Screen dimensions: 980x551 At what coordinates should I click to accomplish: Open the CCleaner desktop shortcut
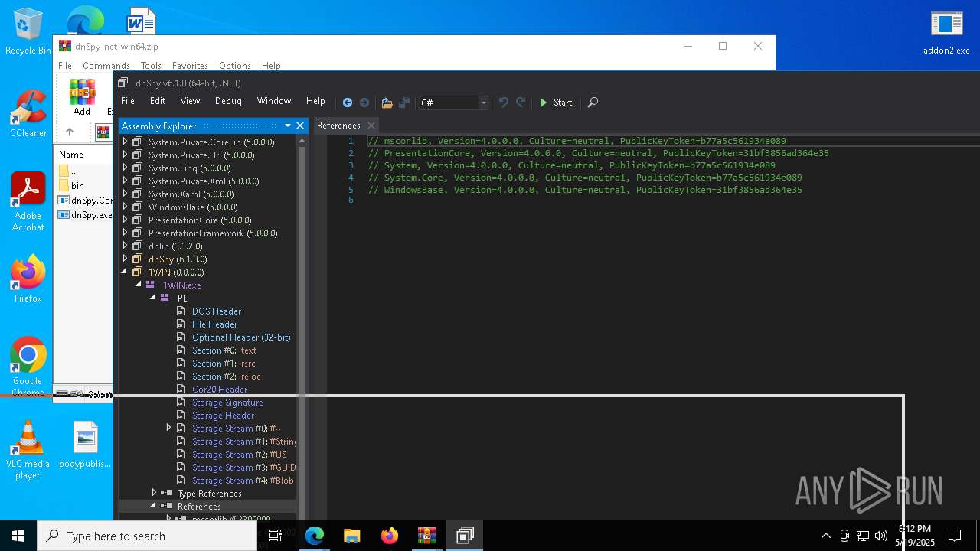tap(28, 114)
